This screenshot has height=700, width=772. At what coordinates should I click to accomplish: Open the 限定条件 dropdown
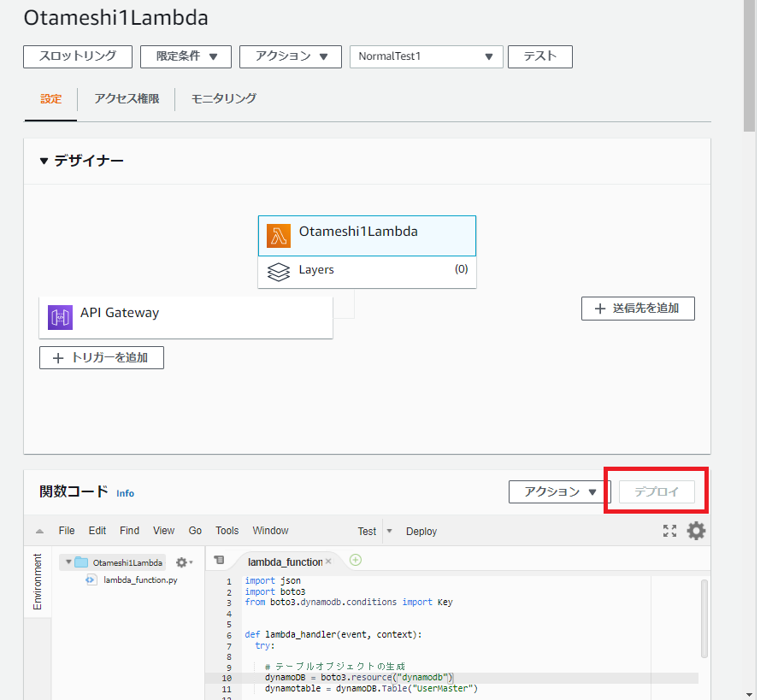(x=186, y=56)
